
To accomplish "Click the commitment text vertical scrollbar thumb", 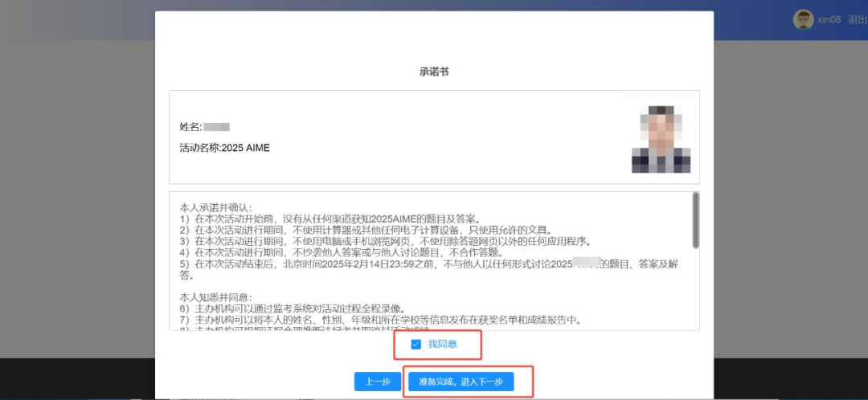I will tap(695, 220).
